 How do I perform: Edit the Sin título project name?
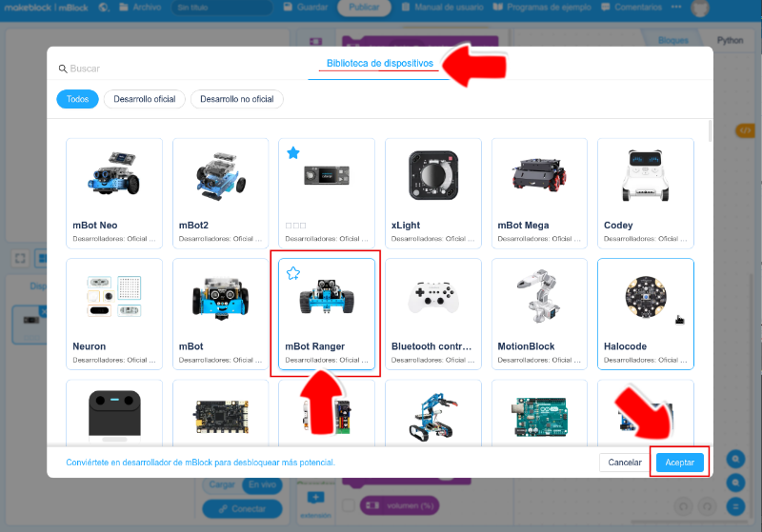pyautogui.click(x=222, y=8)
